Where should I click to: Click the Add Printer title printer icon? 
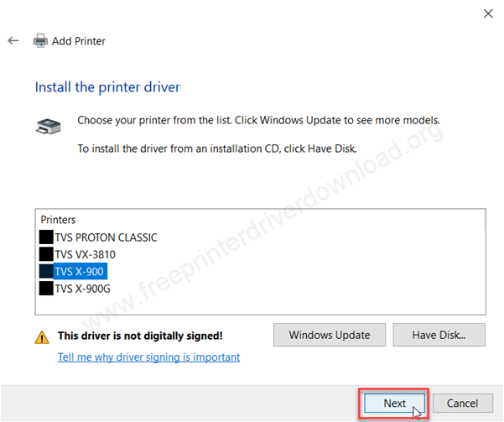(40, 40)
